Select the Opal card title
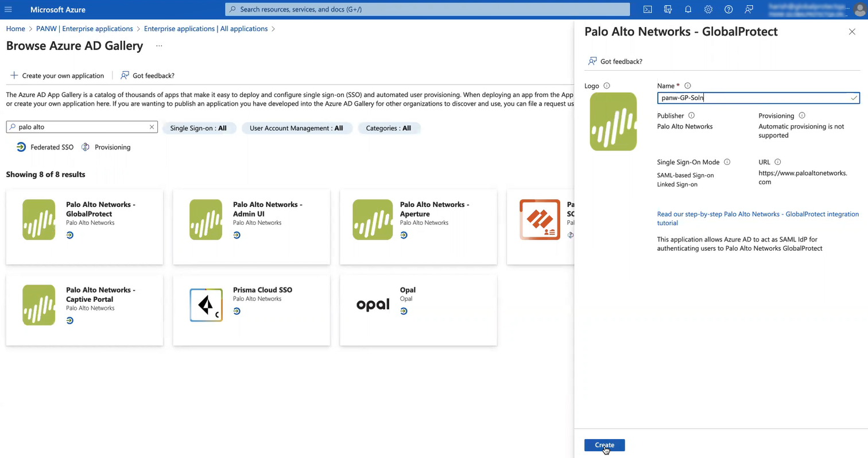Screen dimensions: 868x458 (408, 290)
